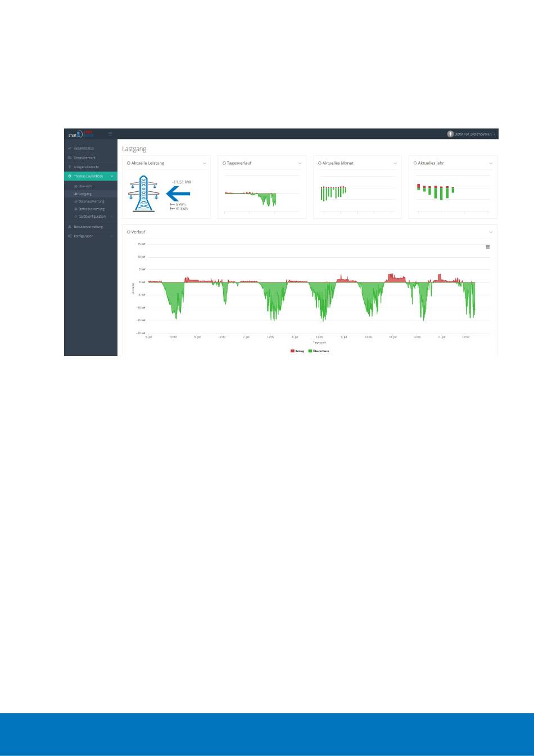Select Datenauswertung submenu item
The width and height of the screenshot is (534, 756).
pyautogui.click(x=91, y=201)
